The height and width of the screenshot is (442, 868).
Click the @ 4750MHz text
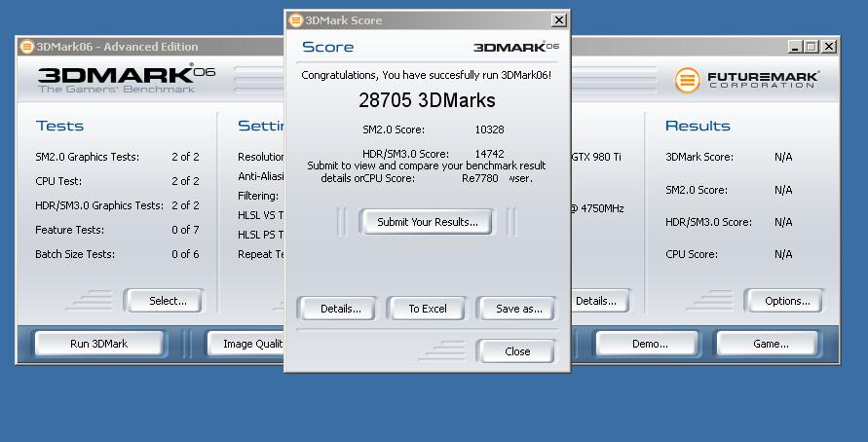tap(598, 208)
